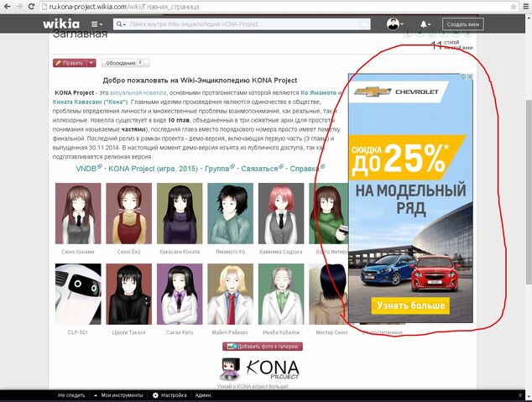The height and width of the screenshot is (402, 532).
Task: Click the KONA Project logo image
Action: pos(272,369)
